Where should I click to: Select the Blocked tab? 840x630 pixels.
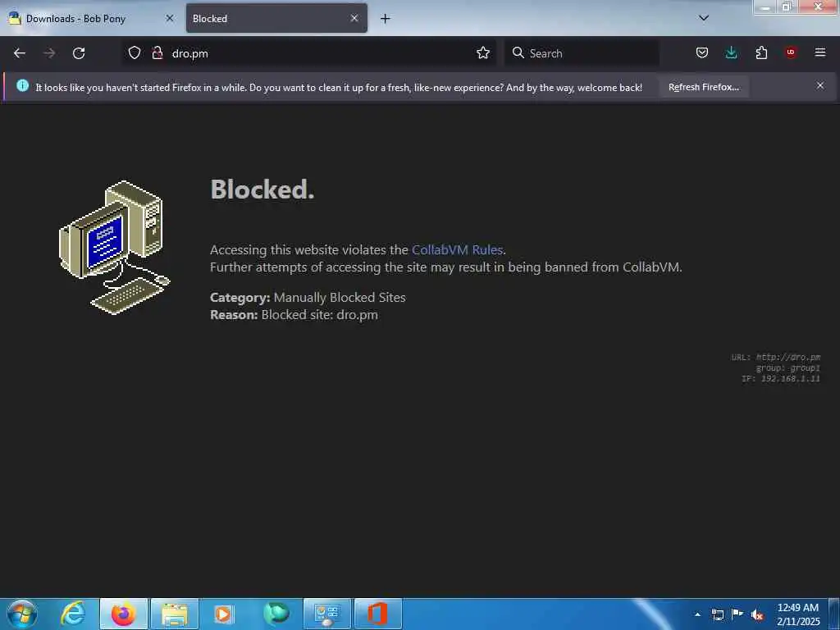[276, 19]
